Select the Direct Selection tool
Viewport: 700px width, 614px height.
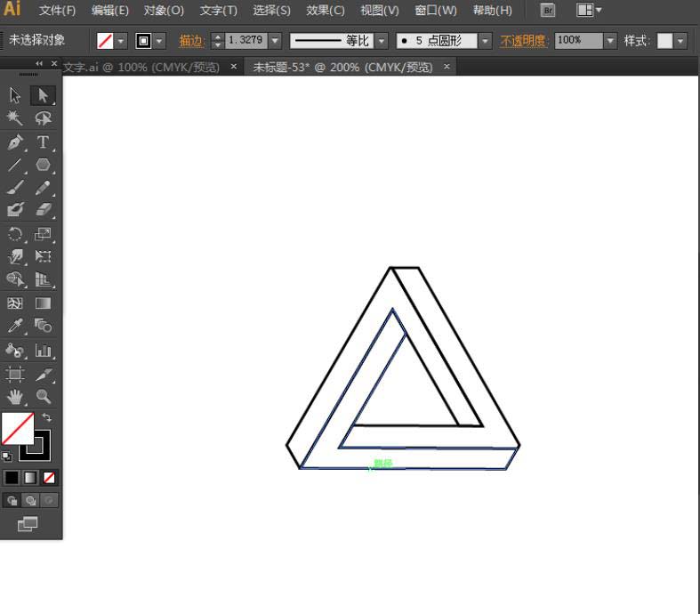pyautogui.click(x=43, y=95)
